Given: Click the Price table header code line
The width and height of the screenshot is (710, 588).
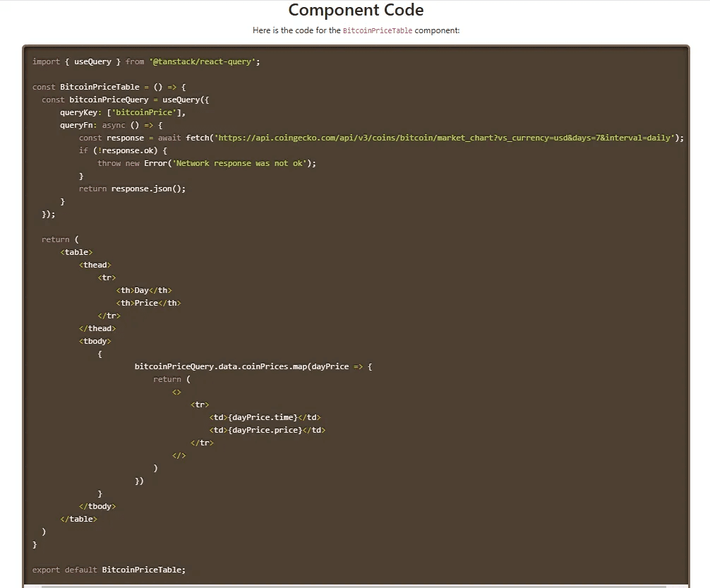Looking at the screenshot, I should (x=148, y=303).
